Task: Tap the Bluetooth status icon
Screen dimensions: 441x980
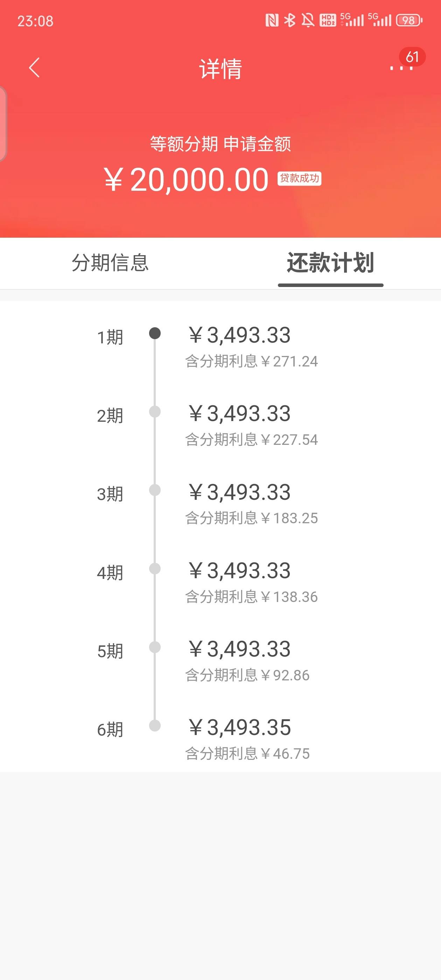Action: pos(290,20)
